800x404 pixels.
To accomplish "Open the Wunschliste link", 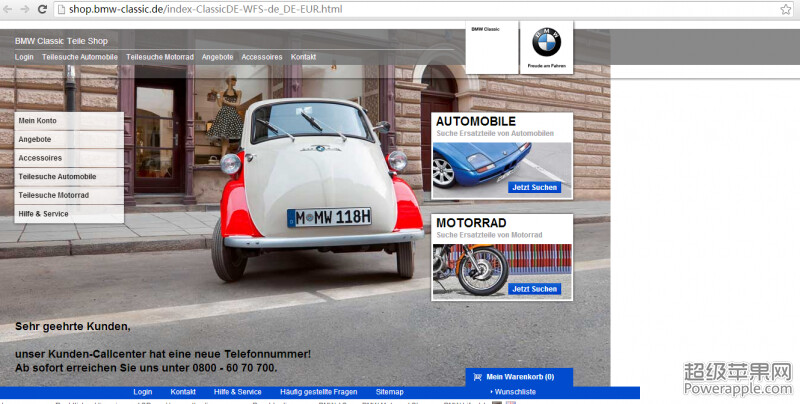I will 513,392.
